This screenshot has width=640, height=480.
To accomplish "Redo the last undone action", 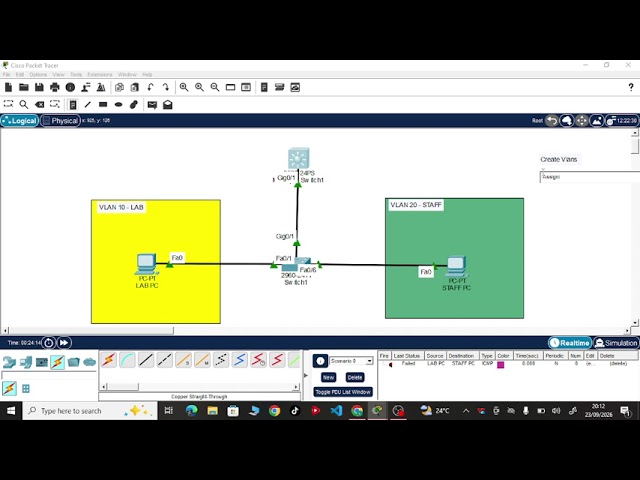I will pyautogui.click(x=166, y=87).
